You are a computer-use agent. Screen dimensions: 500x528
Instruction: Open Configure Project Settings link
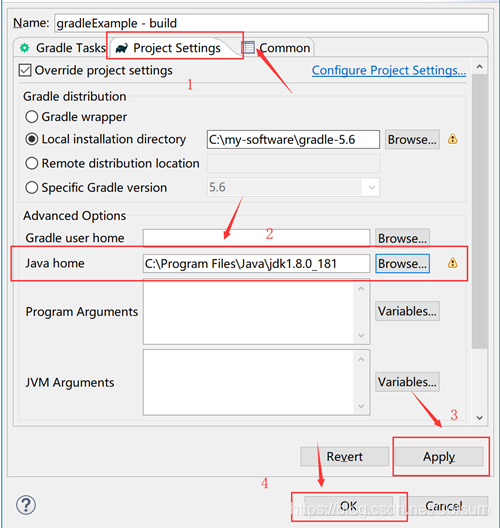pos(389,70)
